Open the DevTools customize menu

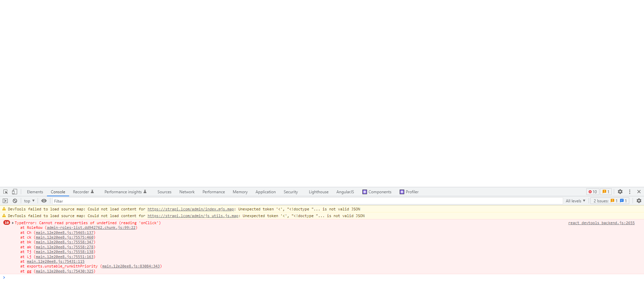coord(630,192)
